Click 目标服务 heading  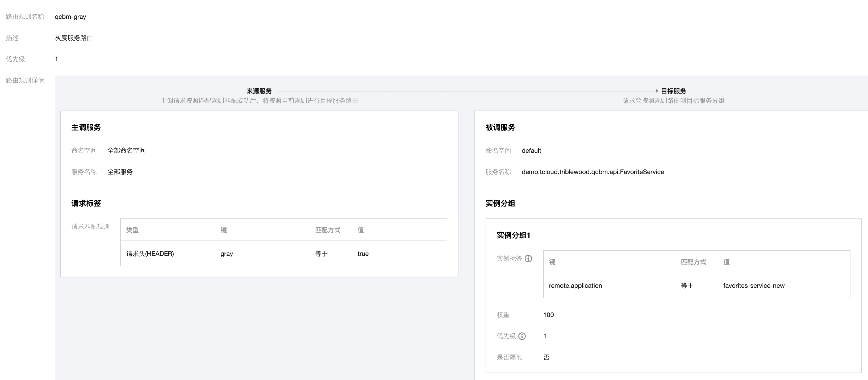pyautogui.click(x=674, y=91)
